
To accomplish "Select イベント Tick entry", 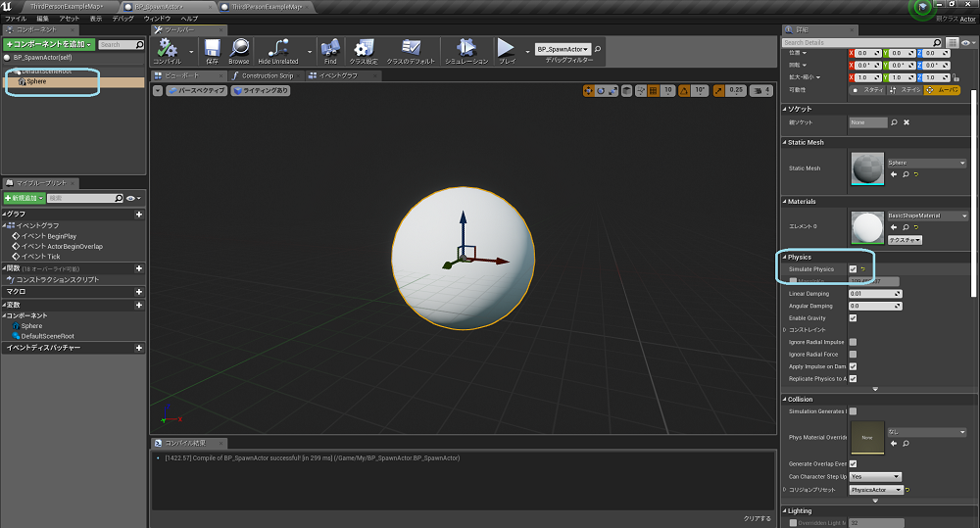I will pos(40,257).
